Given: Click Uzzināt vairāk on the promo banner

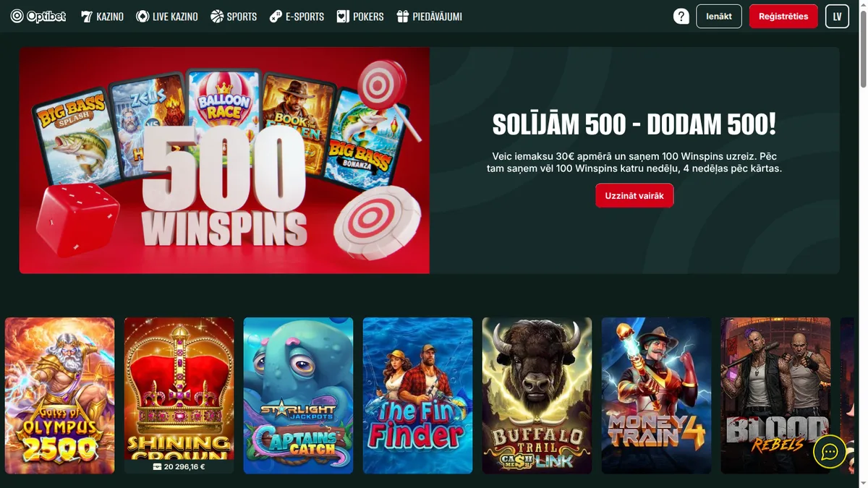Looking at the screenshot, I should [634, 196].
